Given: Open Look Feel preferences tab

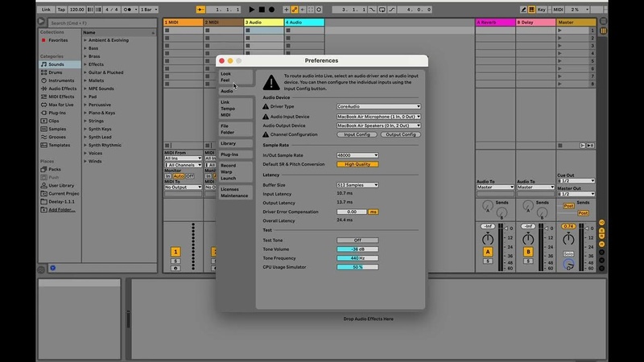Looking at the screenshot, I should point(235,77).
